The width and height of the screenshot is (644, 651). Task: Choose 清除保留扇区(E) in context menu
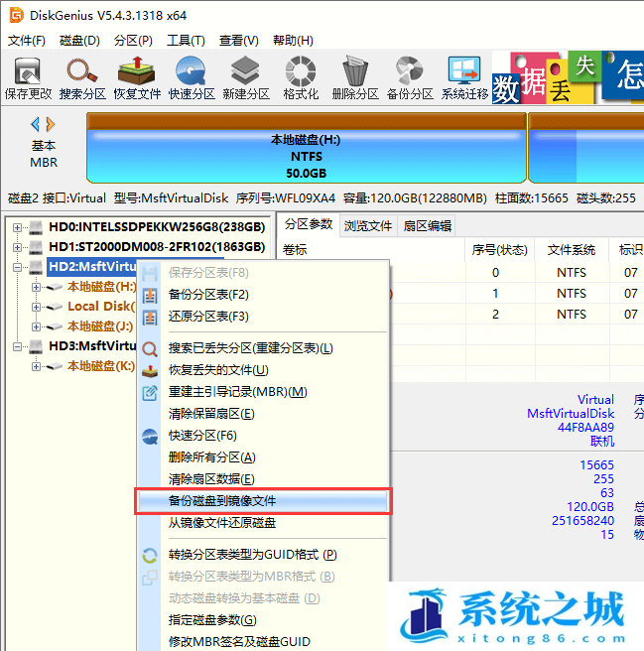click(263, 414)
